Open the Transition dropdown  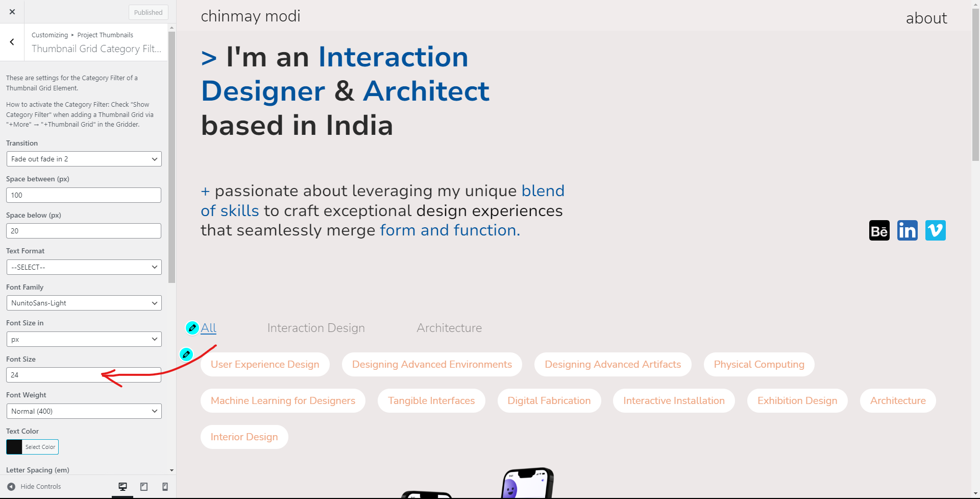click(84, 159)
